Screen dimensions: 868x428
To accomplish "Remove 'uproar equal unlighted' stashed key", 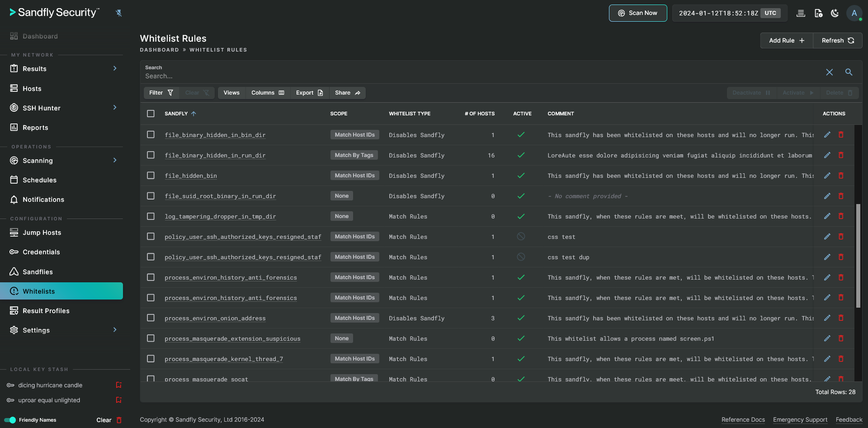I will [x=119, y=400].
